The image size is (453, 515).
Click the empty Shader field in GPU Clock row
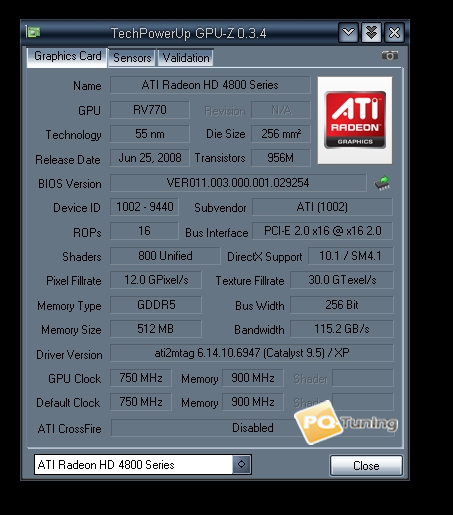(x=363, y=378)
